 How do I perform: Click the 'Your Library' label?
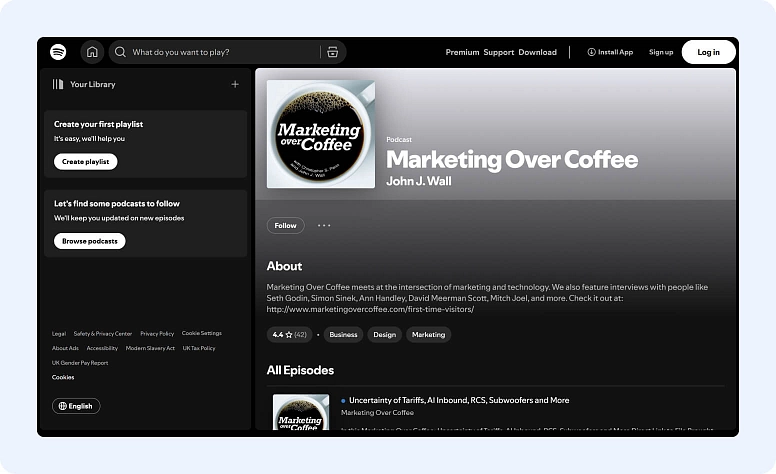point(93,84)
